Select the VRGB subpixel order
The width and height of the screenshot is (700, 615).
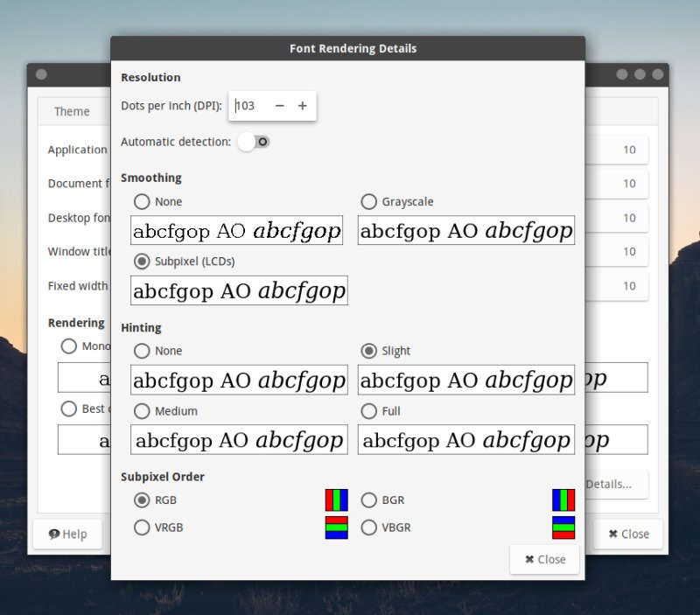(141, 528)
